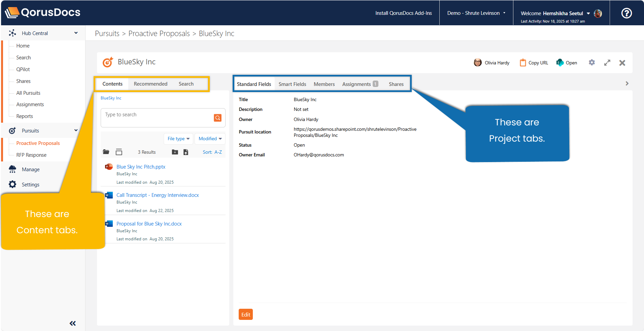The height and width of the screenshot is (331, 644).
Task: Click the stacked window view icon
Action: pyautogui.click(x=119, y=152)
